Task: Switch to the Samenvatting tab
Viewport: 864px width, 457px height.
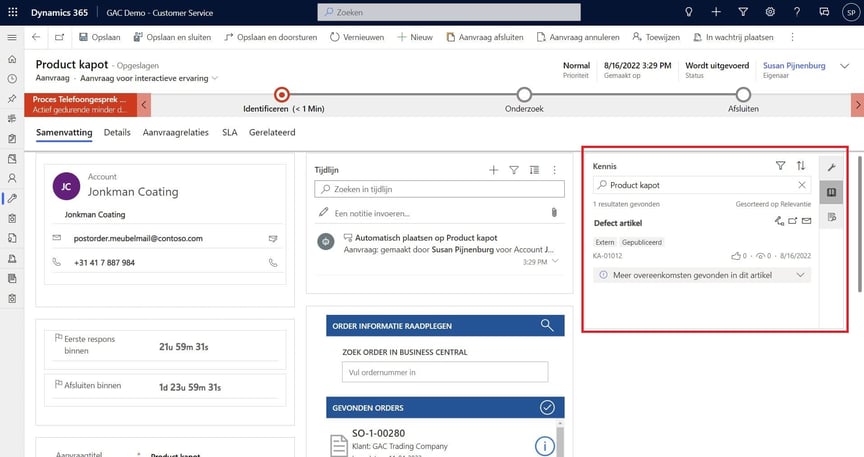Action: 64,132
